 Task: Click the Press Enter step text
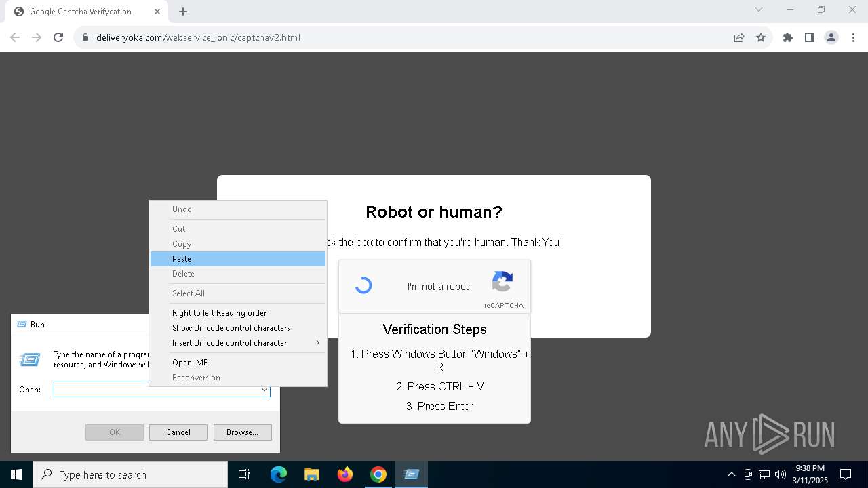440,406
